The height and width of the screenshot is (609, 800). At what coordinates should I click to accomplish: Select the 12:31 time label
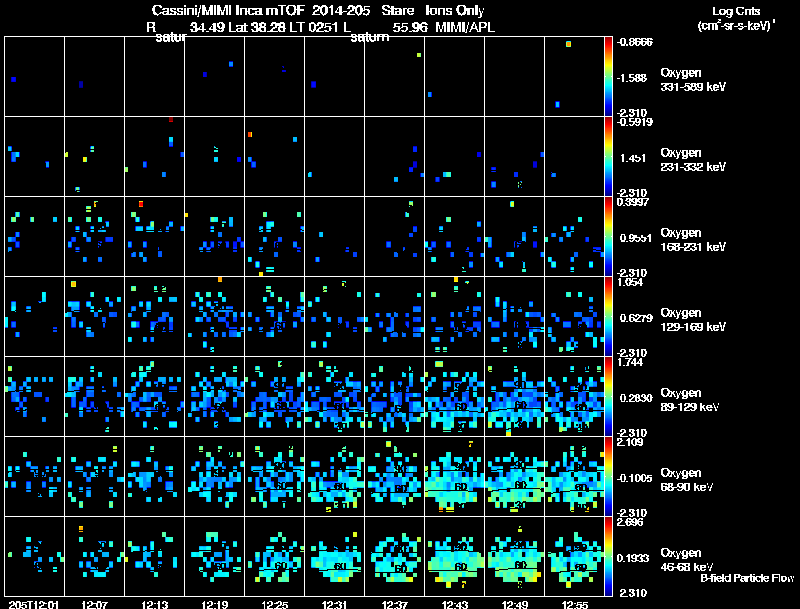point(335,604)
